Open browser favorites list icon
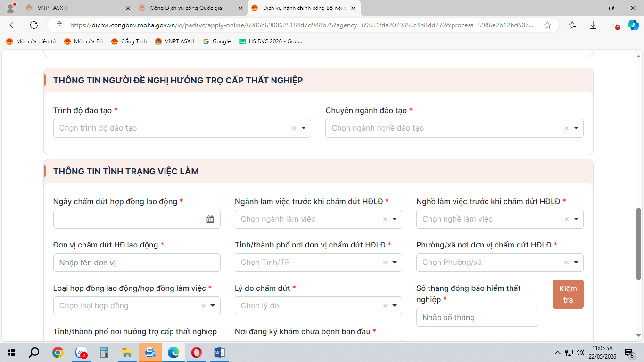The width and height of the screenshot is (644, 362). pyautogui.click(x=572, y=25)
